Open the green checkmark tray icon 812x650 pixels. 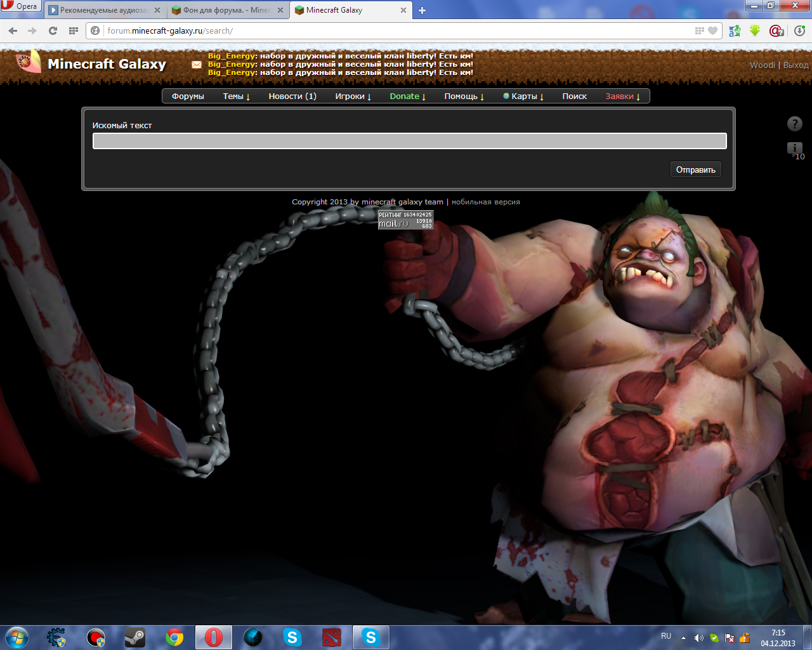pyautogui.click(x=714, y=638)
